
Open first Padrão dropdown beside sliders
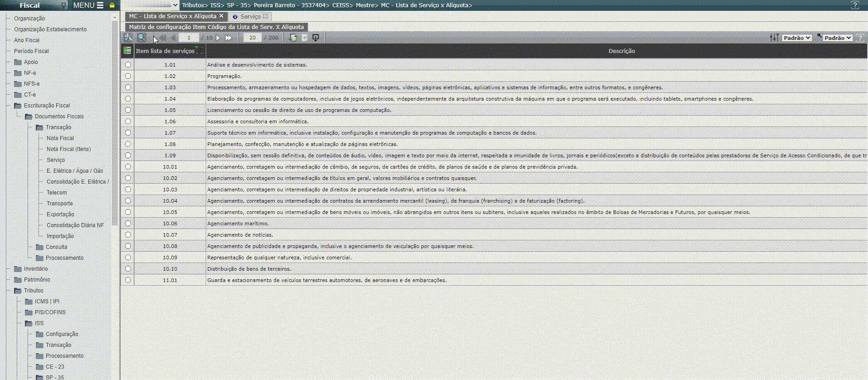tap(796, 38)
